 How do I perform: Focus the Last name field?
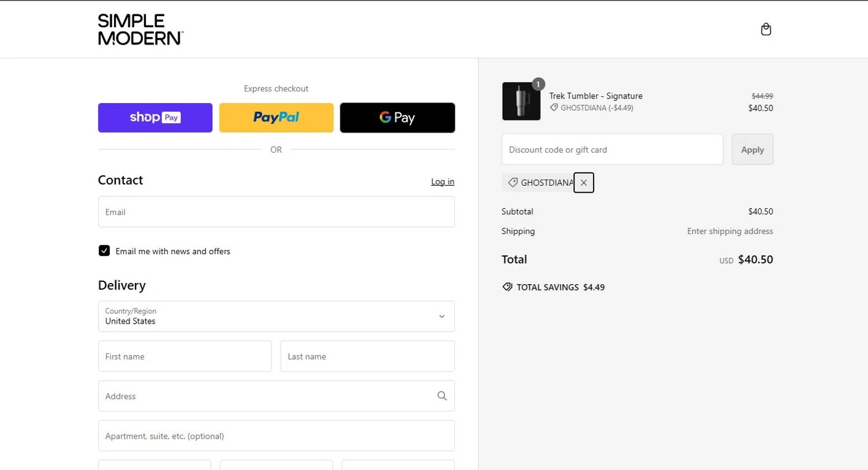pyautogui.click(x=367, y=356)
